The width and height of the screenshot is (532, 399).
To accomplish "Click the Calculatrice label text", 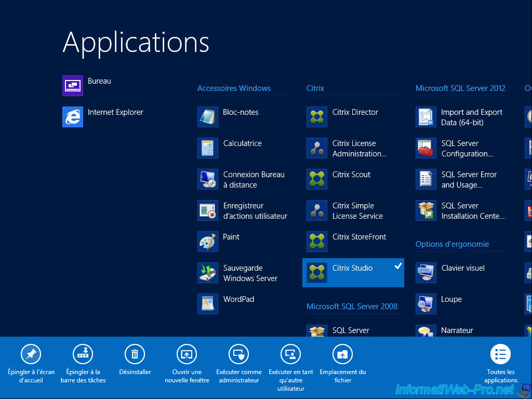I will (x=242, y=143).
